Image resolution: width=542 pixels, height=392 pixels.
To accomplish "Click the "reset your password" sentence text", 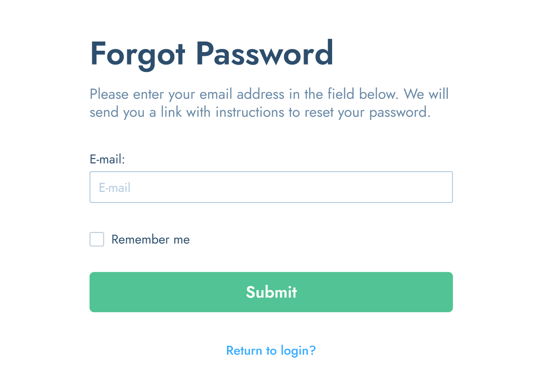I will pyautogui.click(x=367, y=113).
